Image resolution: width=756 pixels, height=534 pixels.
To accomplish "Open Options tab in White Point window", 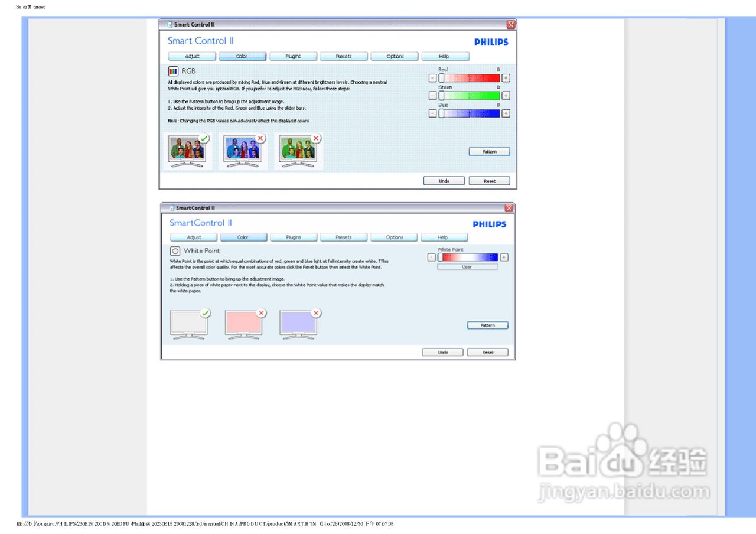I will point(394,237).
